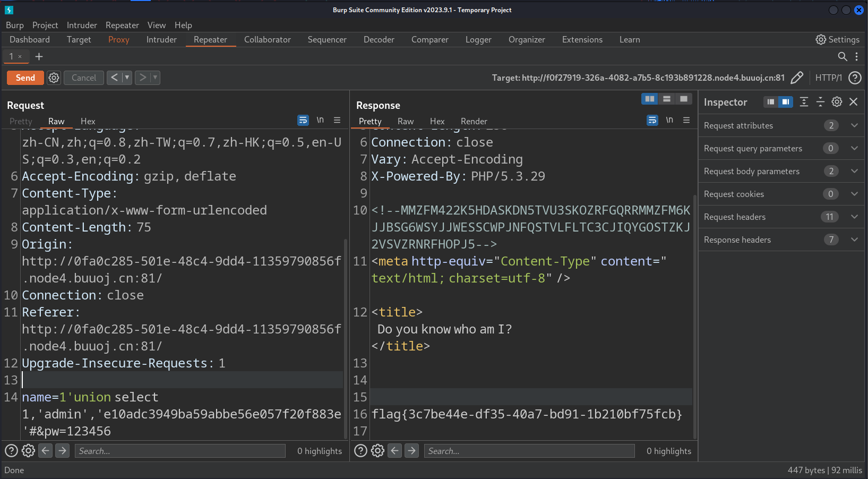This screenshot has height=479, width=868.
Task: Open Request search help icon
Action: click(x=11, y=451)
